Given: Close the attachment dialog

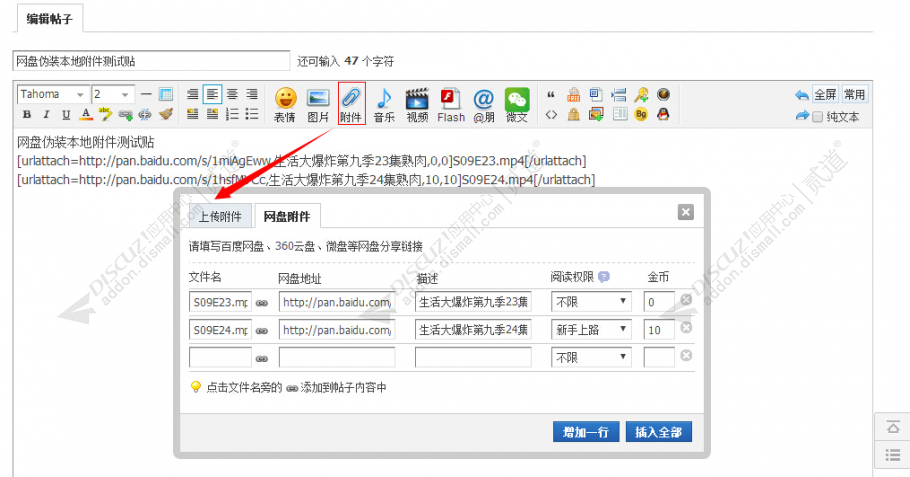Looking at the screenshot, I should pyautogui.click(x=685, y=212).
